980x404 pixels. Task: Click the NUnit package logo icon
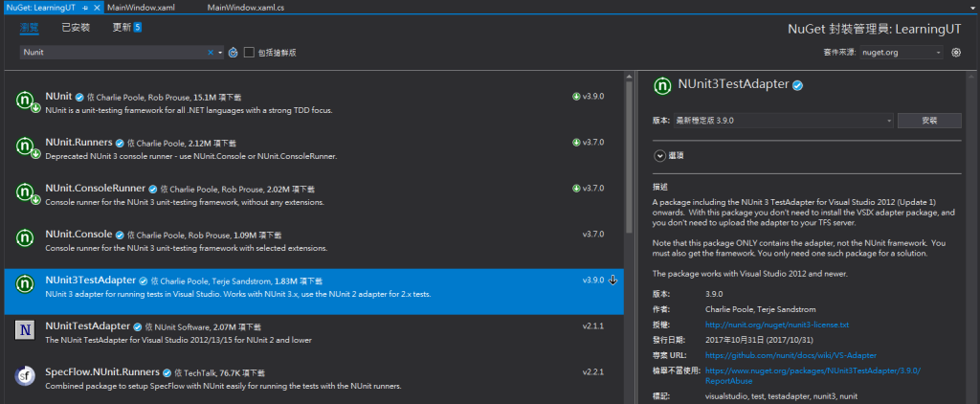24,100
